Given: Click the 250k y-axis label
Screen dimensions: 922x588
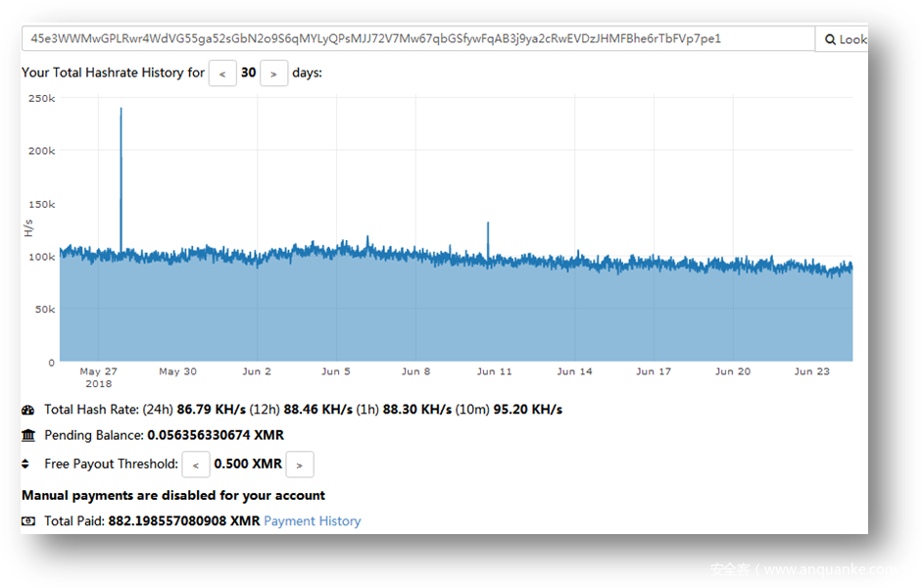Looking at the screenshot, I should tap(41, 98).
